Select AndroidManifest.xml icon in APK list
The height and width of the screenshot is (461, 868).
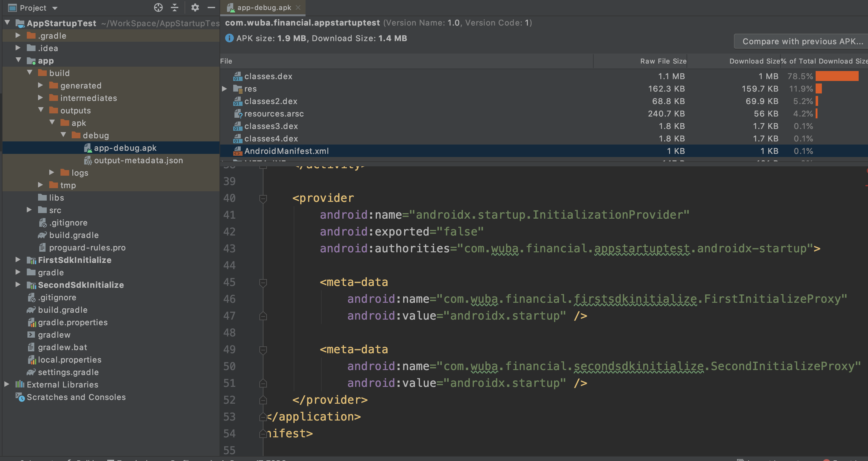tap(238, 151)
